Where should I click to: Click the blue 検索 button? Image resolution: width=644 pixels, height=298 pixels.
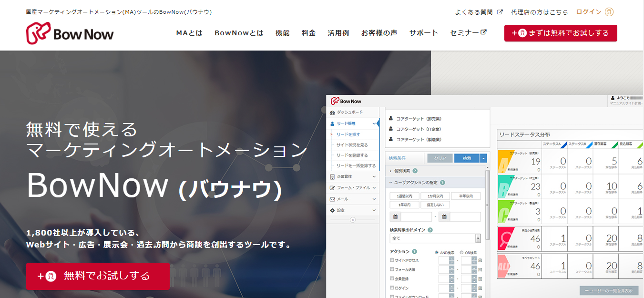click(467, 158)
